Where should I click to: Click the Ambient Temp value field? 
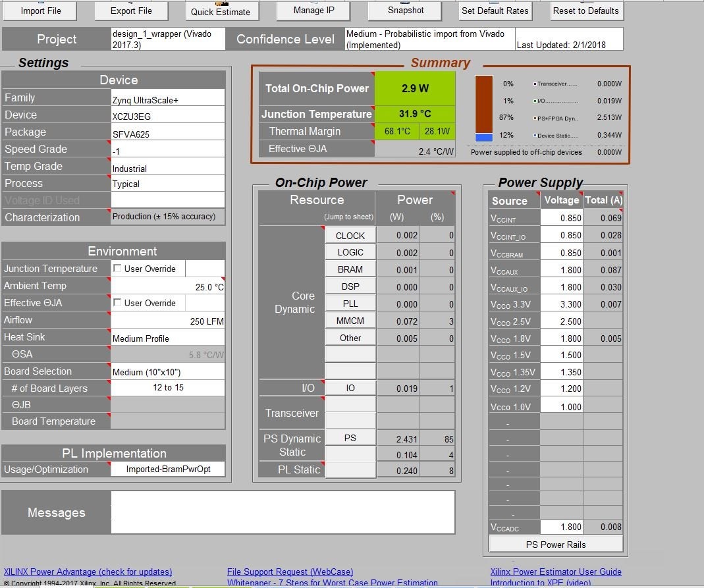tap(167, 286)
